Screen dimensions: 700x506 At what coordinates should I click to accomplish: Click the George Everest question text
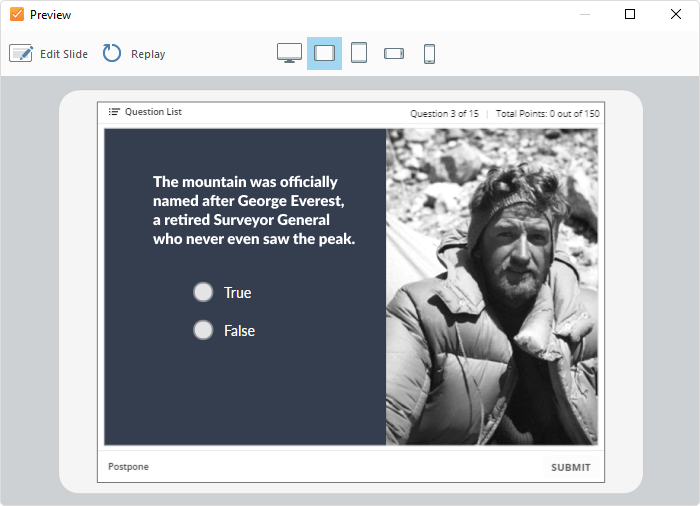point(254,210)
